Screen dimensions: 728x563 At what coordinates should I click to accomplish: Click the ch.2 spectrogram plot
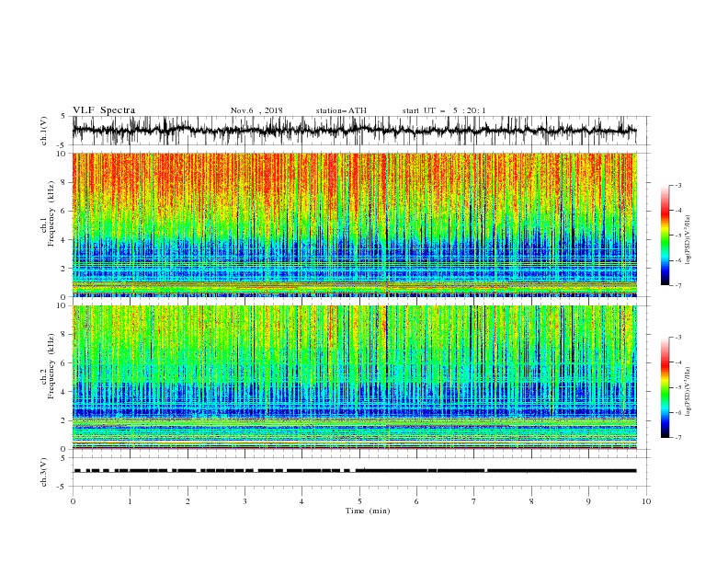[355, 377]
